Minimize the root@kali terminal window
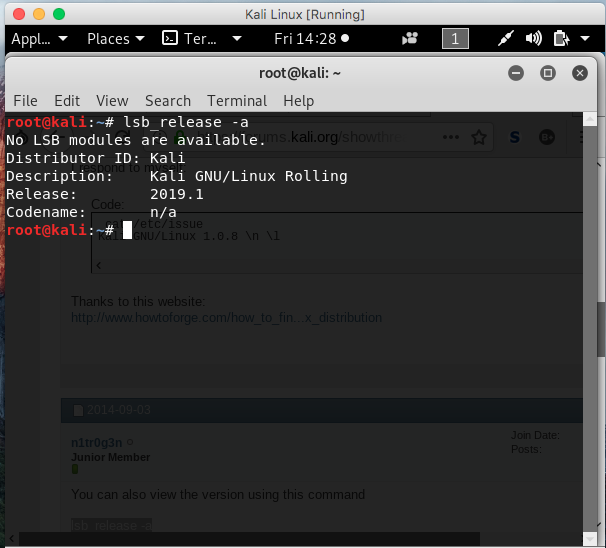Viewport: 606px width, 548px height. [x=515, y=73]
